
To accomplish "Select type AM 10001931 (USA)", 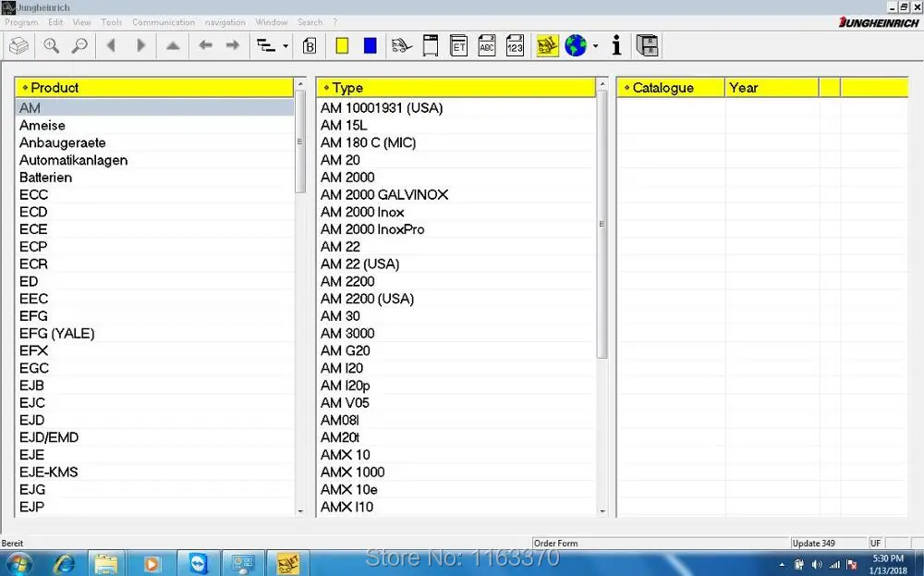I will (x=456, y=108).
